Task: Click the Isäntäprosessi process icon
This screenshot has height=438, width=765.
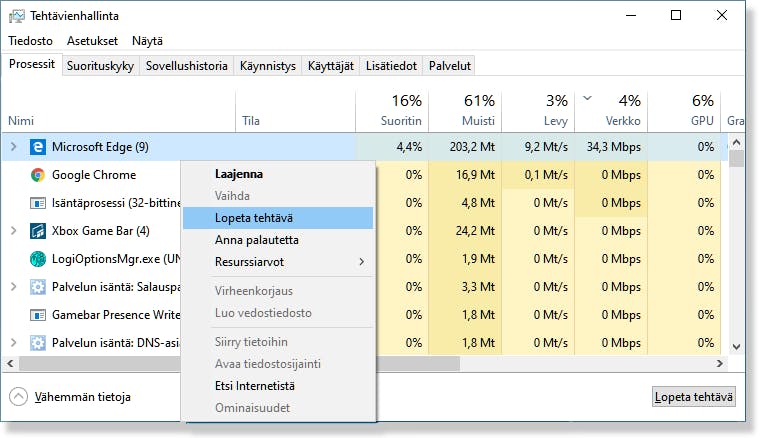Action: (x=38, y=203)
